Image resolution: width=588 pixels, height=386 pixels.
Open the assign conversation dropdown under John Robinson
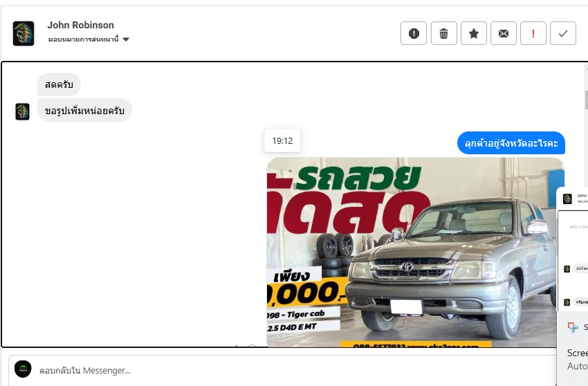coord(89,39)
